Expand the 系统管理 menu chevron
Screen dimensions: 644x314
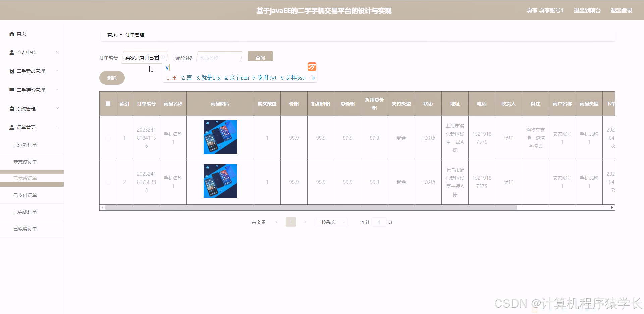coord(57,108)
